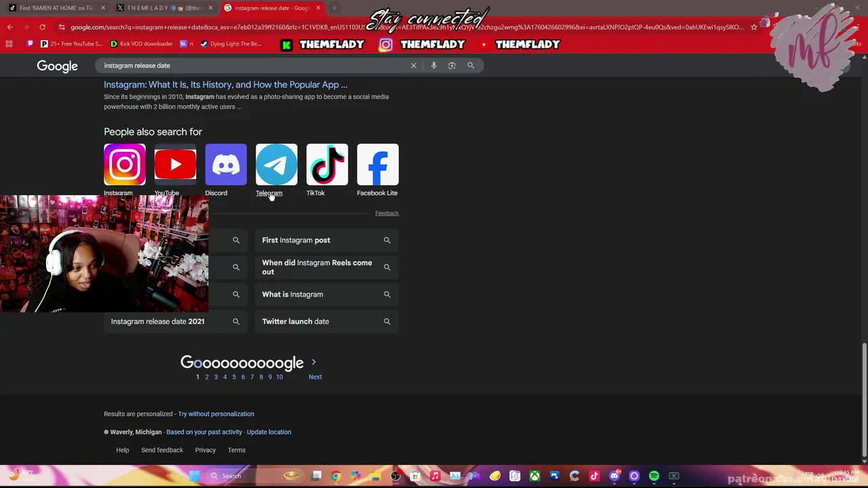Image resolution: width=868 pixels, height=488 pixels.
Task: Search 'When did Instagram Reels come out'
Action: pos(326,267)
